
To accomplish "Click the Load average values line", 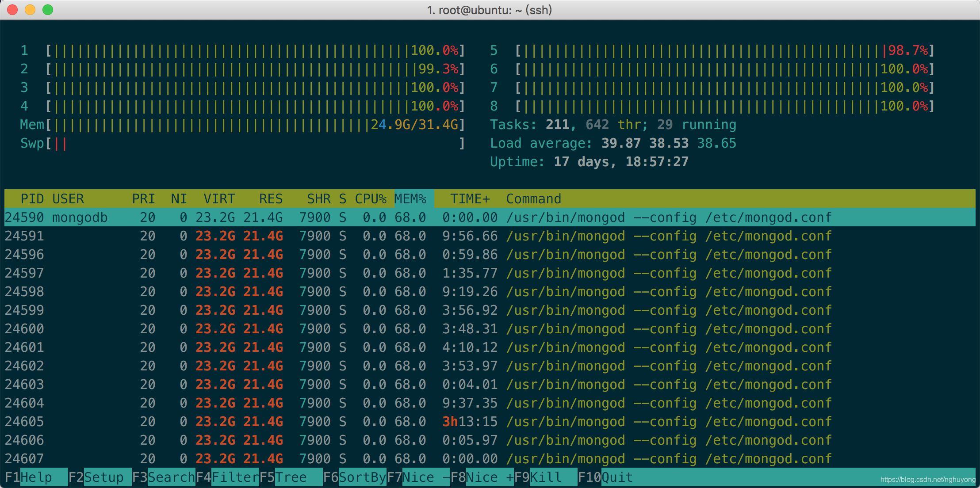I will pyautogui.click(x=613, y=143).
